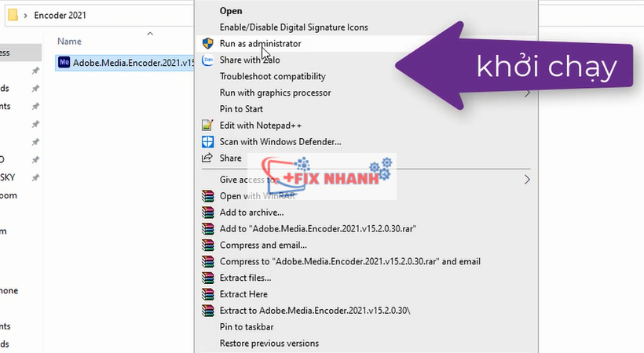Select Scan with Windows Defender
This screenshot has height=353, width=644.
click(x=280, y=142)
